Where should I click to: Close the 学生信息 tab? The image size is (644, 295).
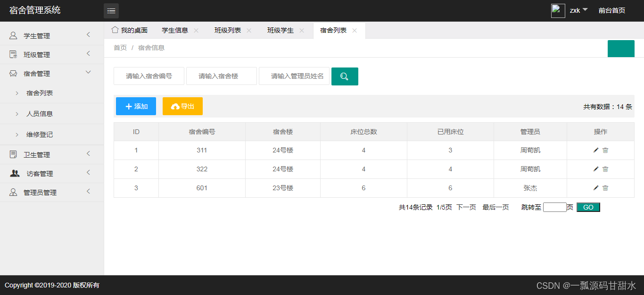pyautogui.click(x=196, y=30)
